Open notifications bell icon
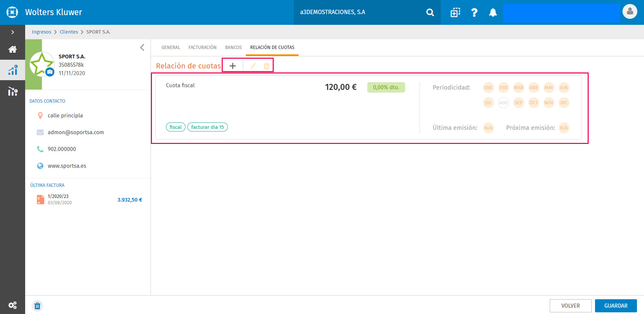The height and width of the screenshot is (314, 644). 493,12
